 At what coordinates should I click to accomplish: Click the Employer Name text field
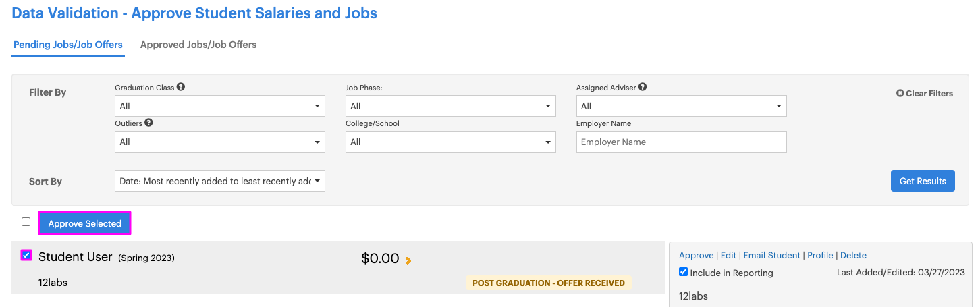682,142
